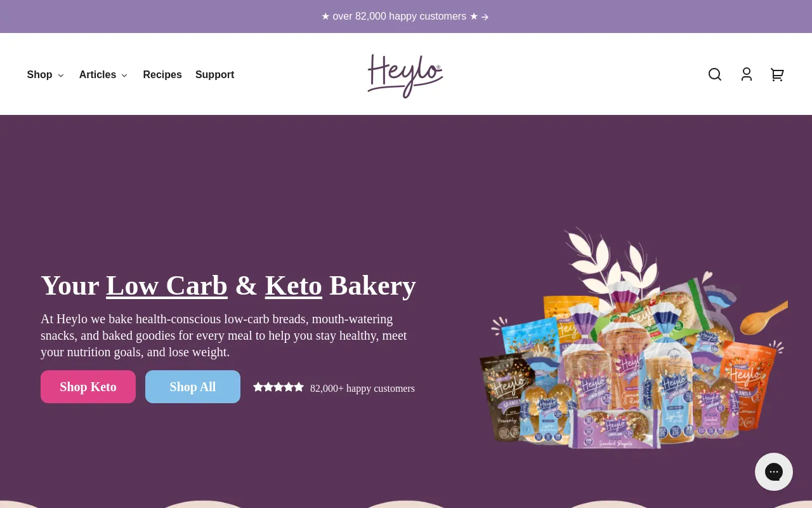View the shopping cart icon
Viewport: 812px width, 508px height.
(x=777, y=74)
